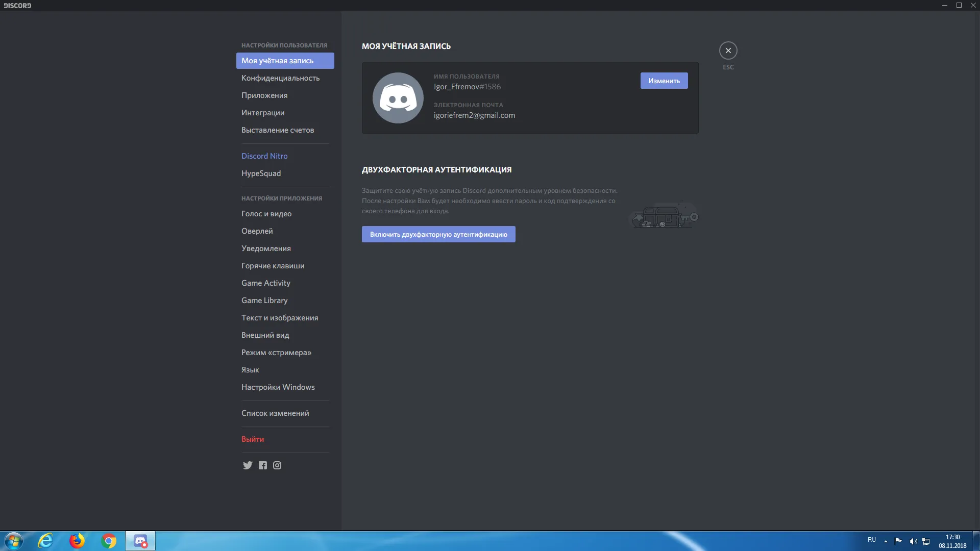Click the Discord taskbar icon
The width and height of the screenshot is (980, 551).
pos(140,541)
